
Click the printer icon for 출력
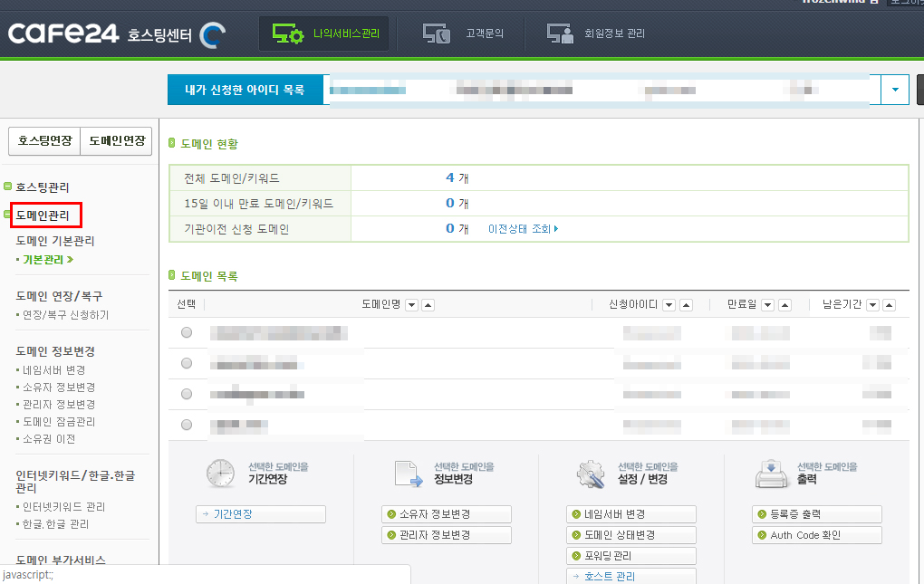pos(772,474)
